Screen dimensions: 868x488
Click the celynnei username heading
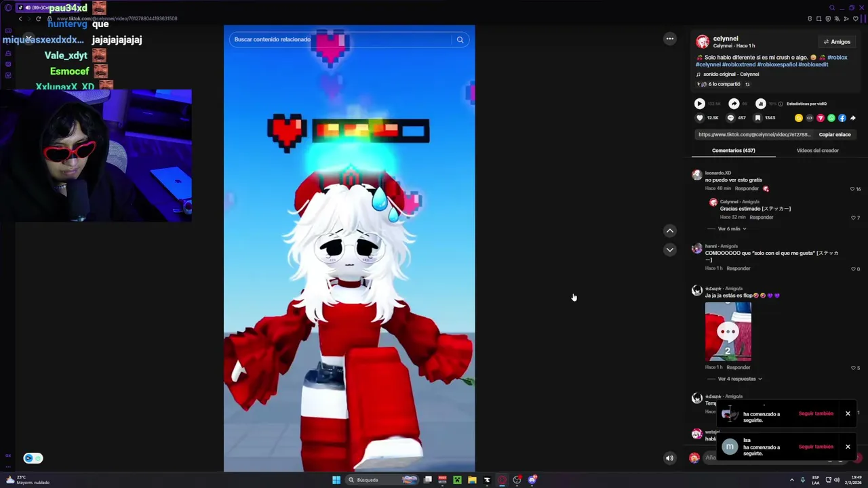pyautogui.click(x=726, y=39)
